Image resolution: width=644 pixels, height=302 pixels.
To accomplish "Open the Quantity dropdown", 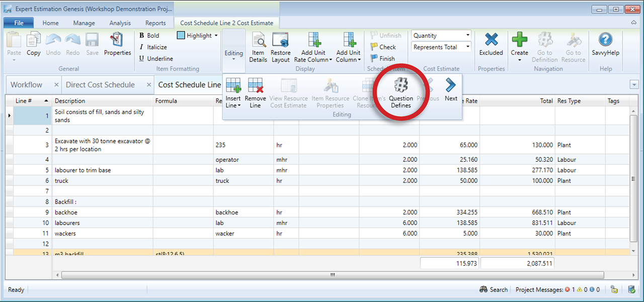I will point(468,36).
